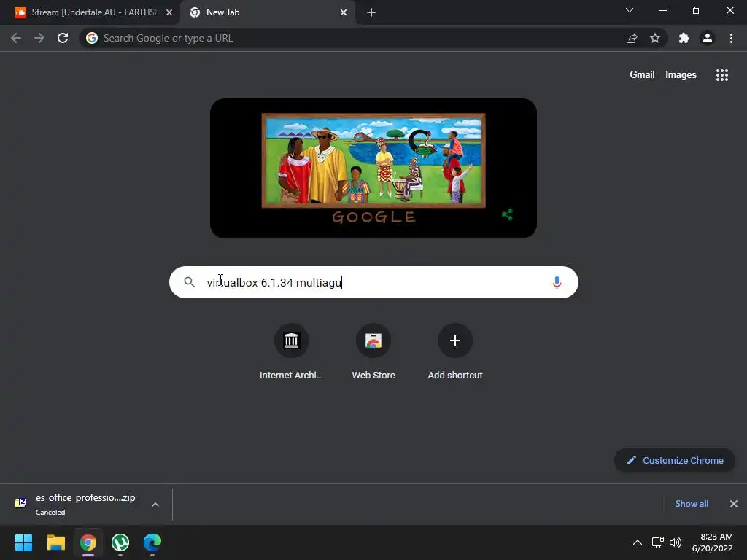Open a new tab with the plus button

(371, 12)
